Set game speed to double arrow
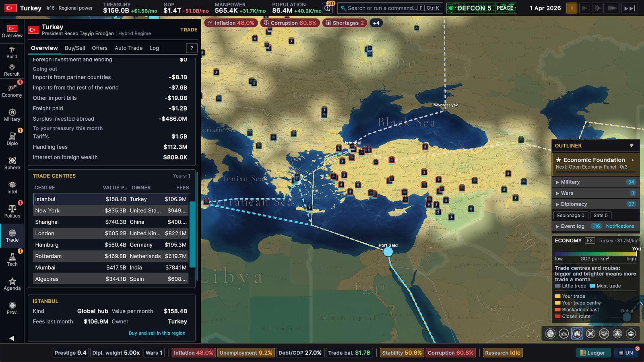This screenshot has width=644, height=362. click(598, 8)
